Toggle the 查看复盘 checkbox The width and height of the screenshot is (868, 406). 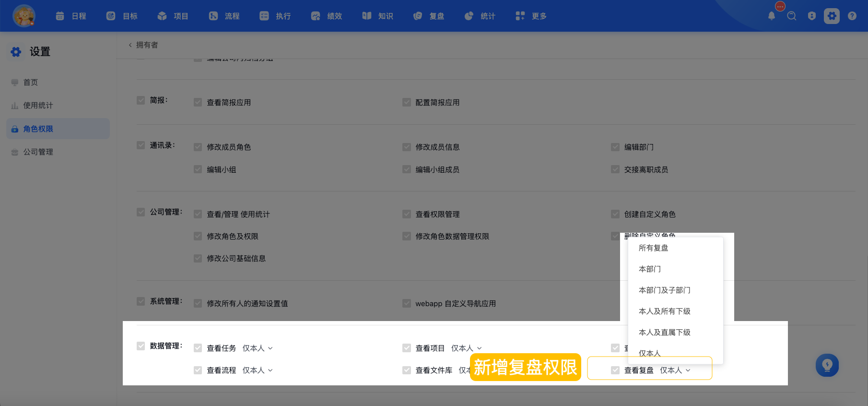pyautogui.click(x=615, y=370)
